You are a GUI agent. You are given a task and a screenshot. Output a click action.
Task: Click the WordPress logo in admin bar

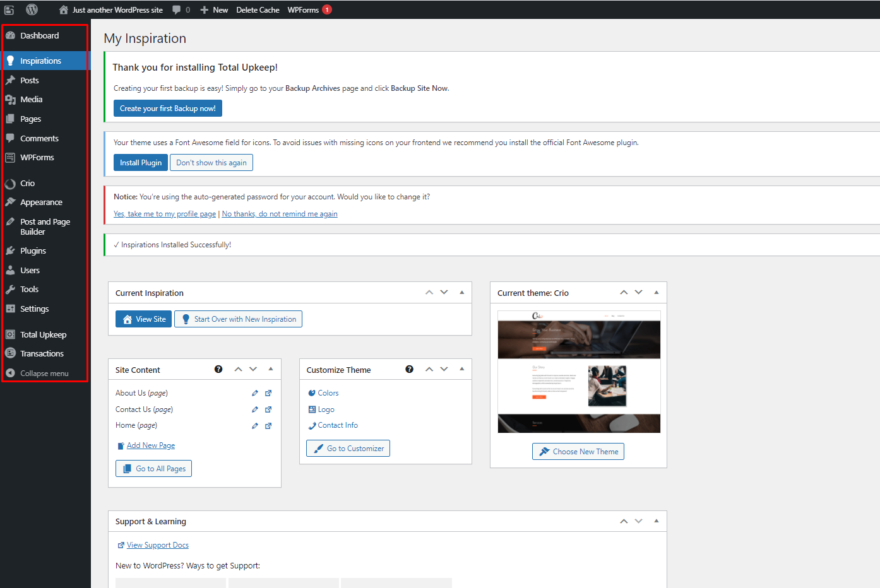(32, 9)
